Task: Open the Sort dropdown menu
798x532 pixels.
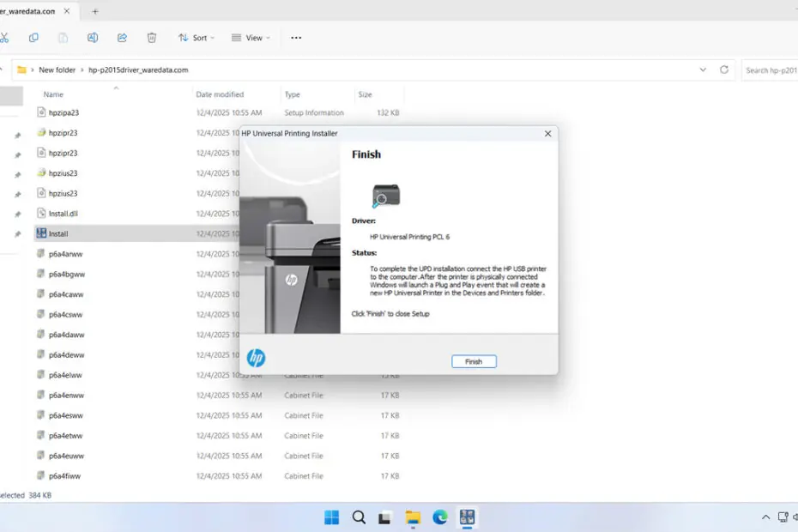Action: click(196, 38)
